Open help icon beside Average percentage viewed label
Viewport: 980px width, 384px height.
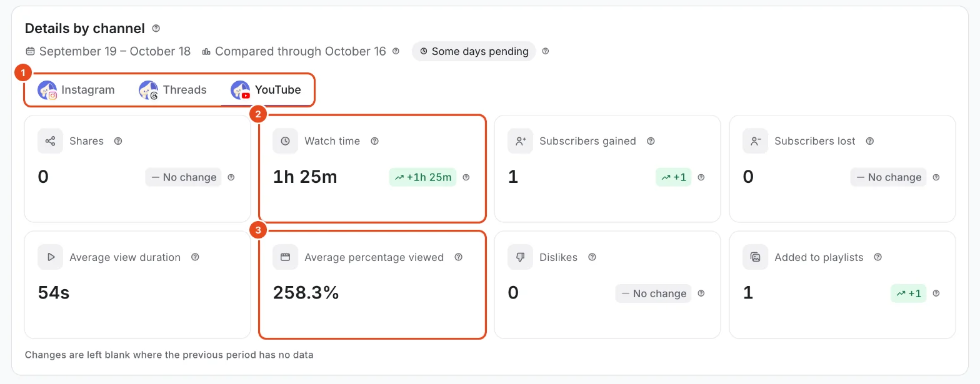point(459,257)
